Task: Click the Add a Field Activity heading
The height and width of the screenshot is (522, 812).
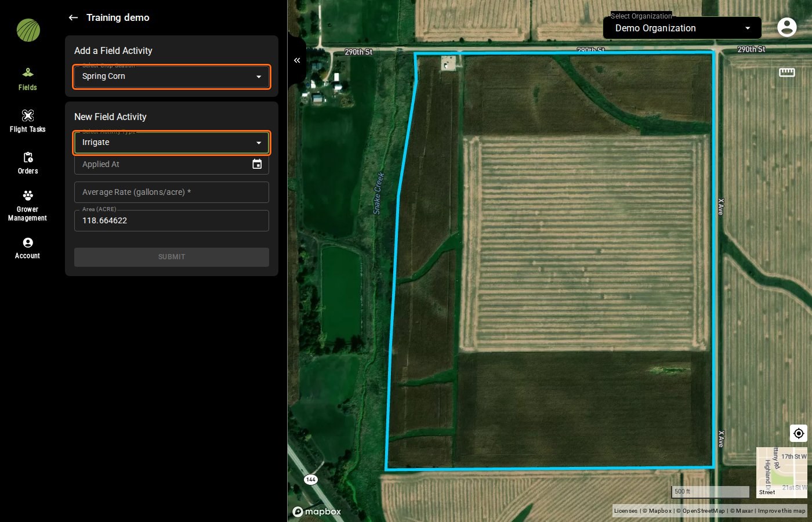Action: [113, 51]
